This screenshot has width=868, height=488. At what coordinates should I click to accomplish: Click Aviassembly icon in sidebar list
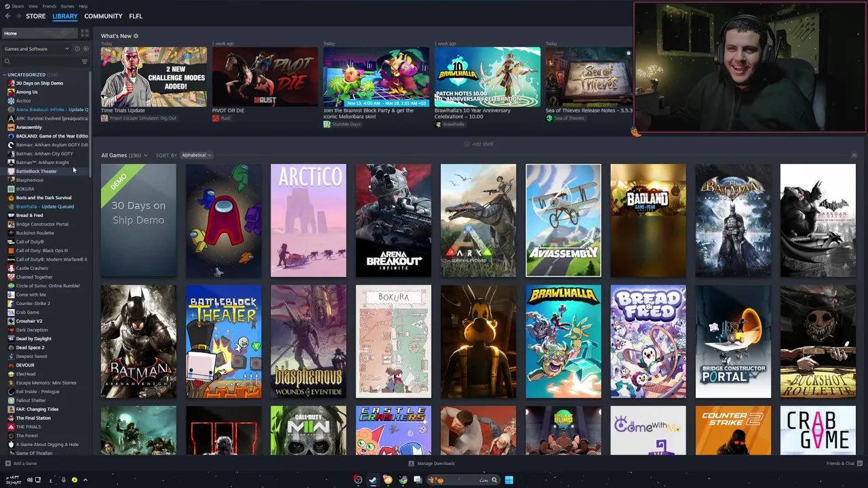click(x=11, y=127)
